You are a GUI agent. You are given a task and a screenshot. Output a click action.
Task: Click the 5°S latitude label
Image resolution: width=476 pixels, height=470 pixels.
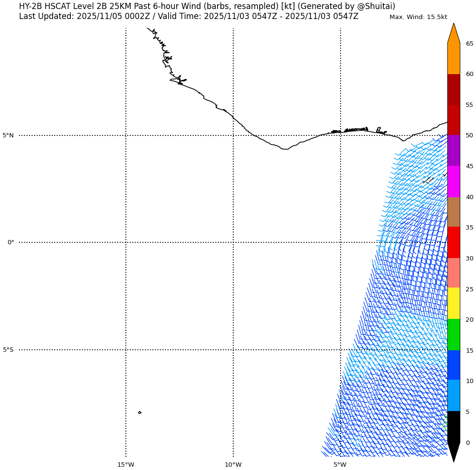tap(9, 350)
